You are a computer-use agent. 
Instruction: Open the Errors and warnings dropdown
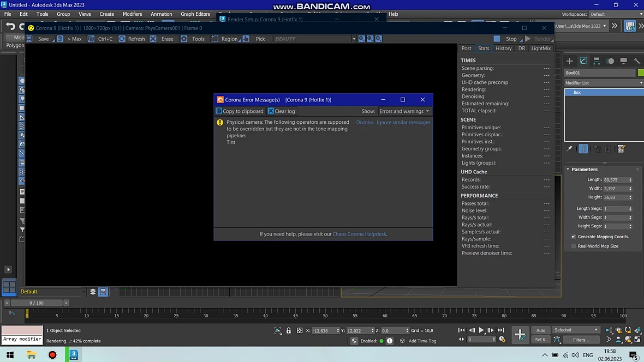pos(404,111)
